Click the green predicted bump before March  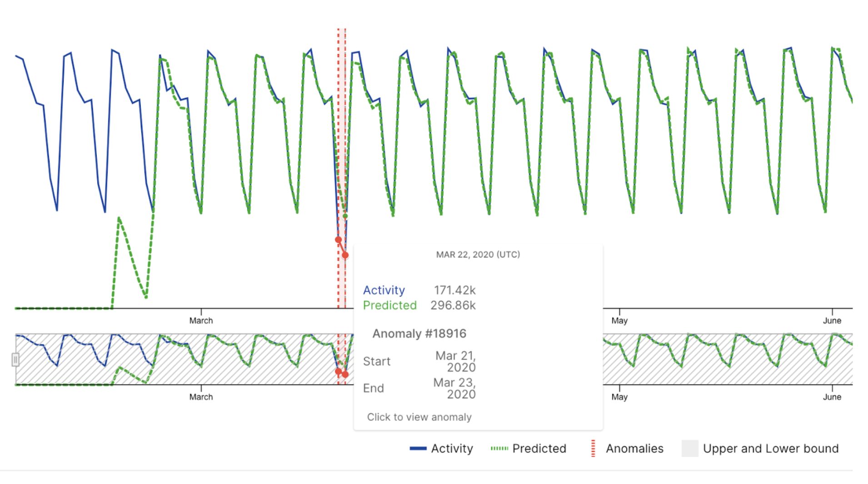119,219
